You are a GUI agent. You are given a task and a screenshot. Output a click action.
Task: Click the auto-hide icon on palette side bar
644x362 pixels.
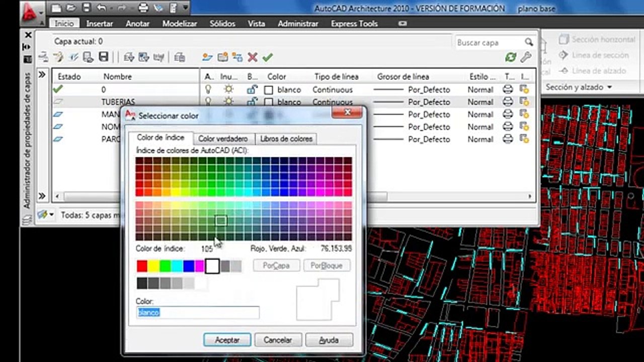27,46
